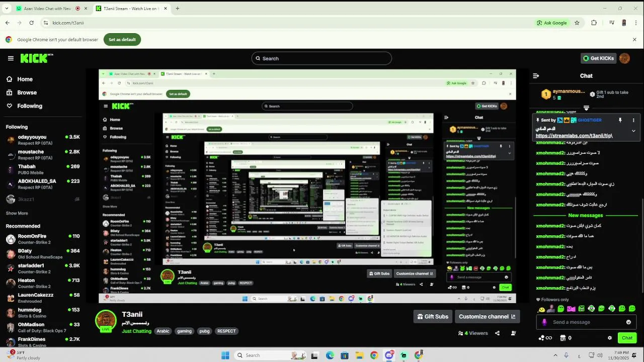Open Chrome tab search dropdown
This screenshot has width=644, height=362.
click(7, 8)
